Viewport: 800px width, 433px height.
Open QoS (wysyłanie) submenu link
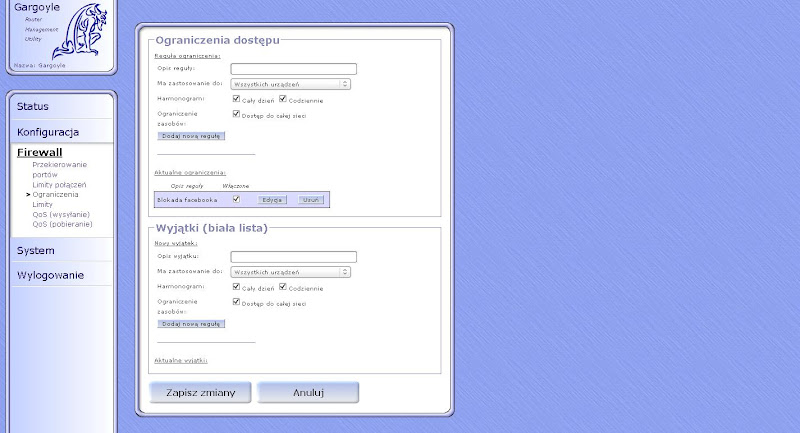click(61, 214)
